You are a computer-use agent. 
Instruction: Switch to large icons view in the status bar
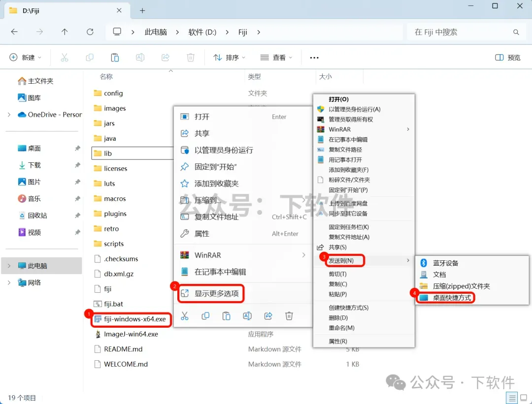524,398
